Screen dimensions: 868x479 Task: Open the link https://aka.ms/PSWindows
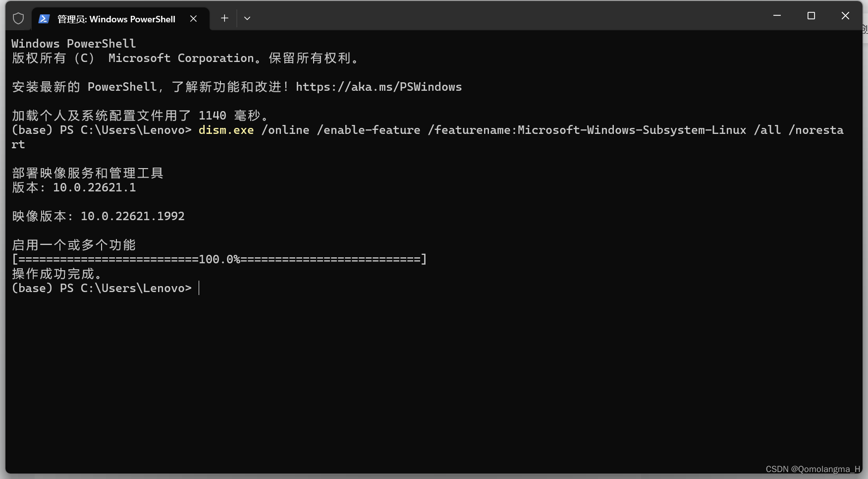click(379, 87)
